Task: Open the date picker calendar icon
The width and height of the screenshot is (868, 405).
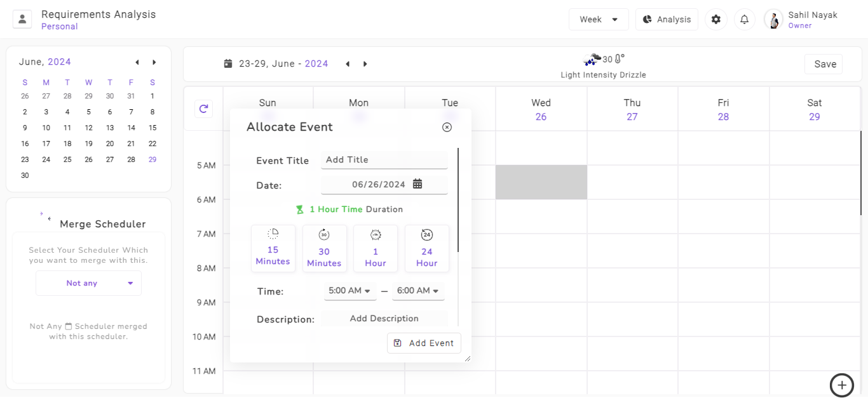Action: [x=417, y=184]
